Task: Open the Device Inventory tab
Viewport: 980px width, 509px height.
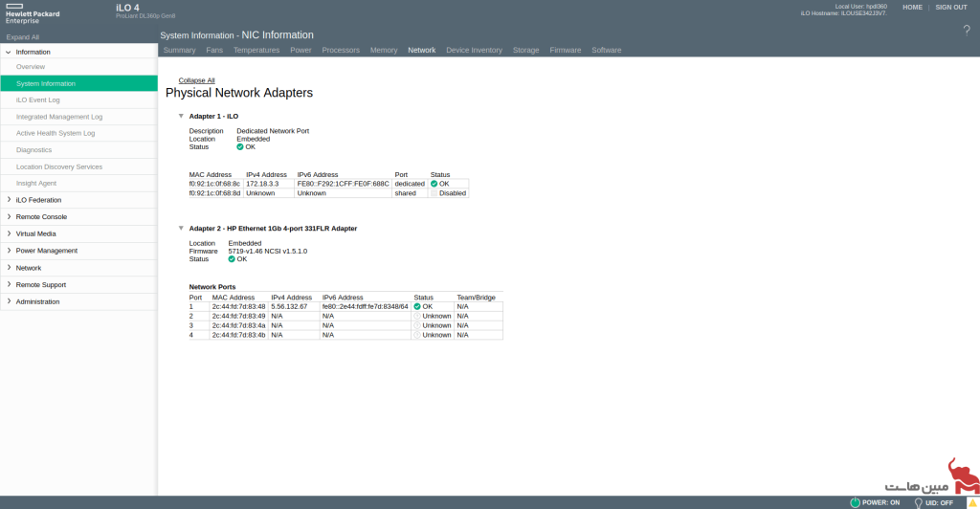Action: click(x=475, y=50)
